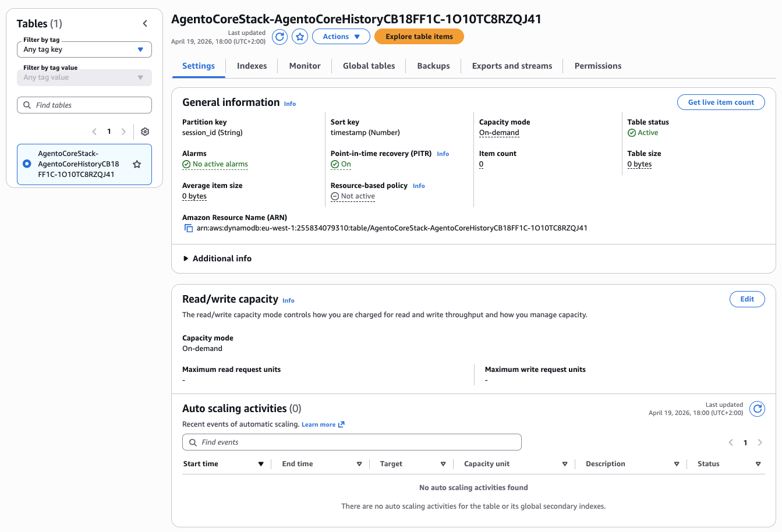Switch to the Monitor tab

[305, 66]
